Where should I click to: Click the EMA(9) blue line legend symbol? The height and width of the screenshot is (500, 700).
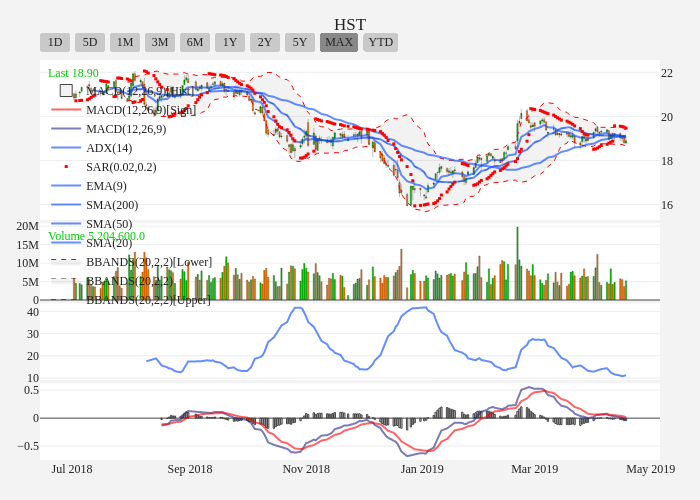[66, 186]
